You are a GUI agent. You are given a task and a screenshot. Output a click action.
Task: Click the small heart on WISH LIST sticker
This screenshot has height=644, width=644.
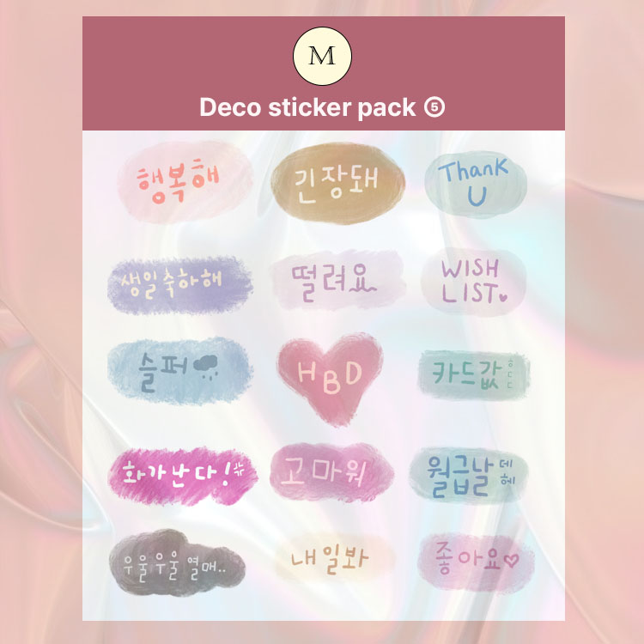pos(502,296)
